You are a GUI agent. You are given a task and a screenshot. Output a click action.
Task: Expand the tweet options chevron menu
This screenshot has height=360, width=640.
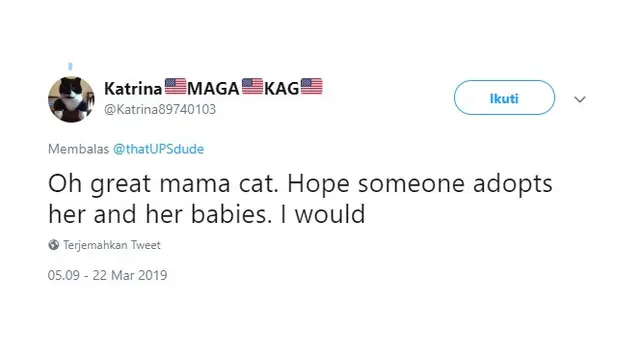tap(580, 99)
